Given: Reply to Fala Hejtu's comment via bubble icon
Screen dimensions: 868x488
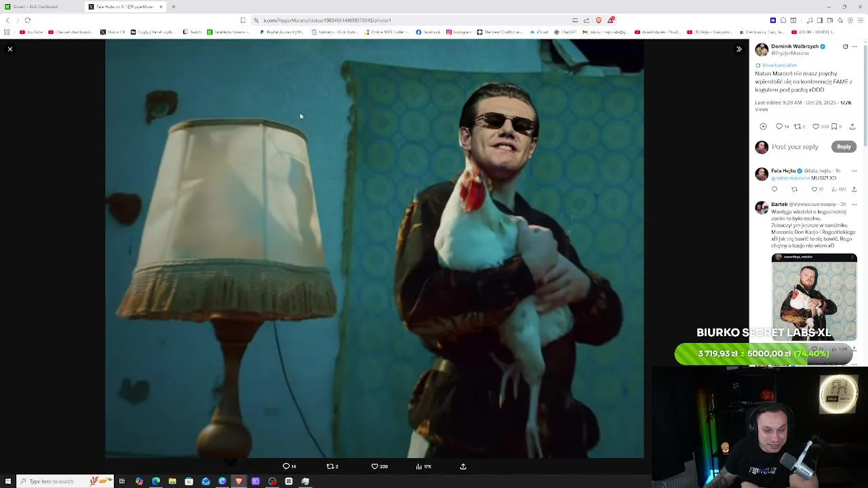Looking at the screenshot, I should coord(774,189).
